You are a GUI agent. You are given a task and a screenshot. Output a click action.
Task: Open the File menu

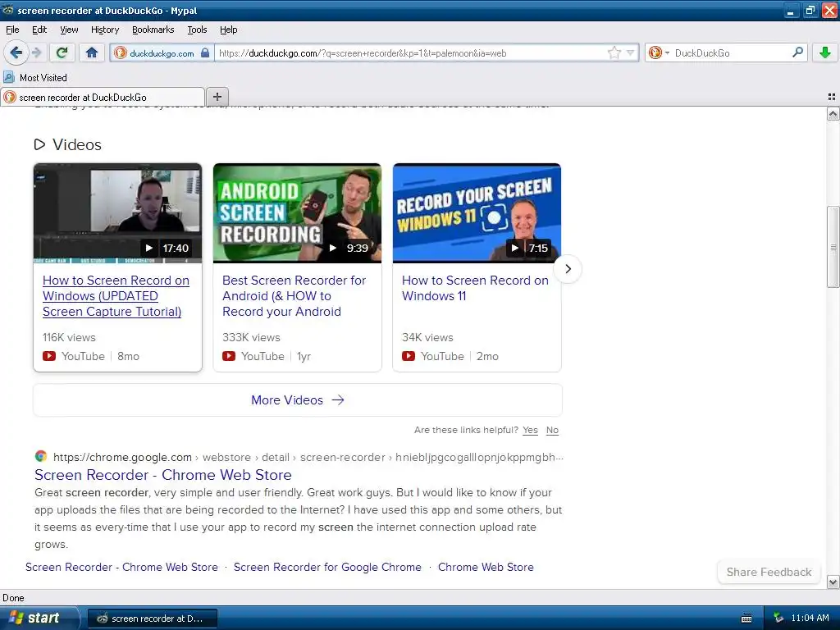[x=12, y=30]
